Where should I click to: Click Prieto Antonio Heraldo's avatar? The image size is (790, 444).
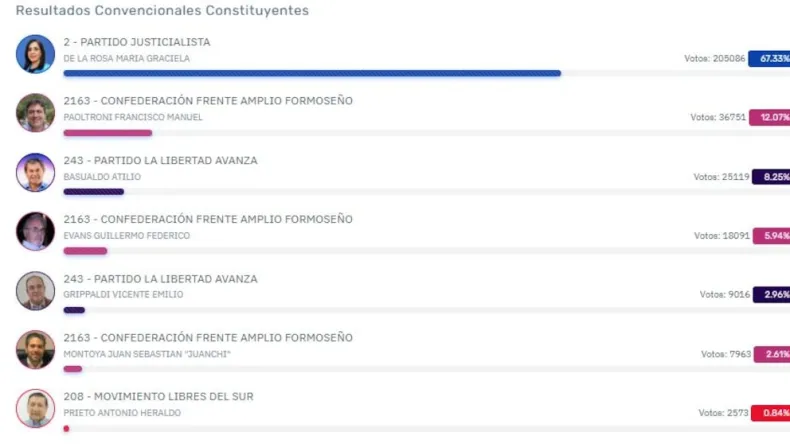click(x=35, y=408)
